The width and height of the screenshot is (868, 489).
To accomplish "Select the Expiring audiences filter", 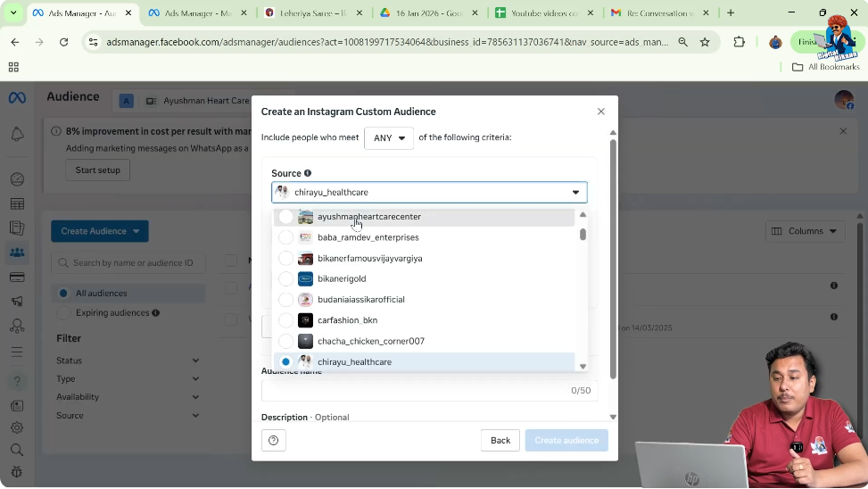I will [x=63, y=313].
